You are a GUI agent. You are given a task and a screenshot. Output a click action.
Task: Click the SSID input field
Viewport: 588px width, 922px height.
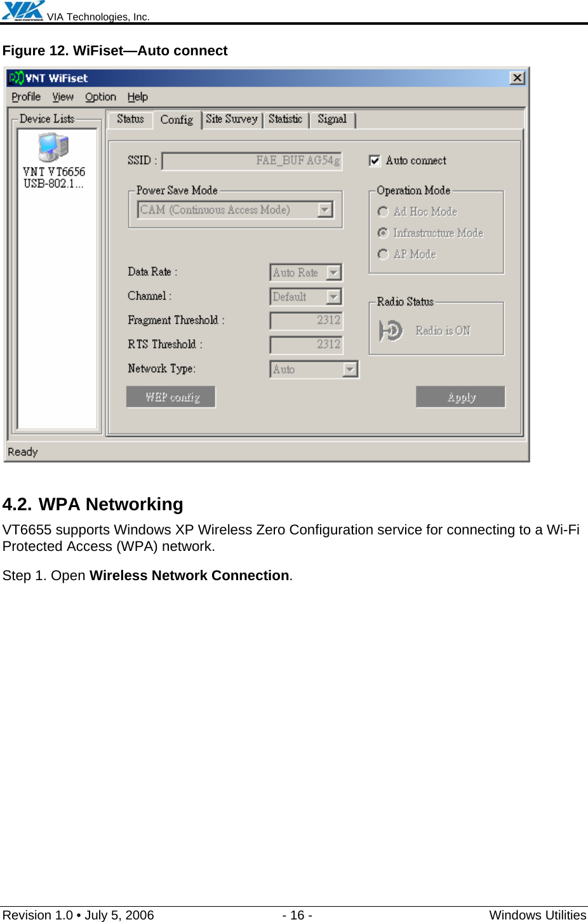[x=252, y=161]
